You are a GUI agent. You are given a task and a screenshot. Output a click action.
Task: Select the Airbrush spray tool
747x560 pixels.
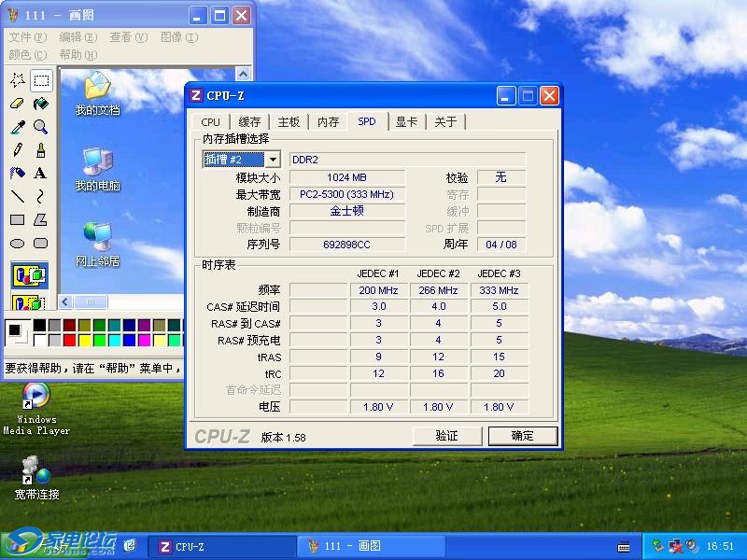(18, 173)
